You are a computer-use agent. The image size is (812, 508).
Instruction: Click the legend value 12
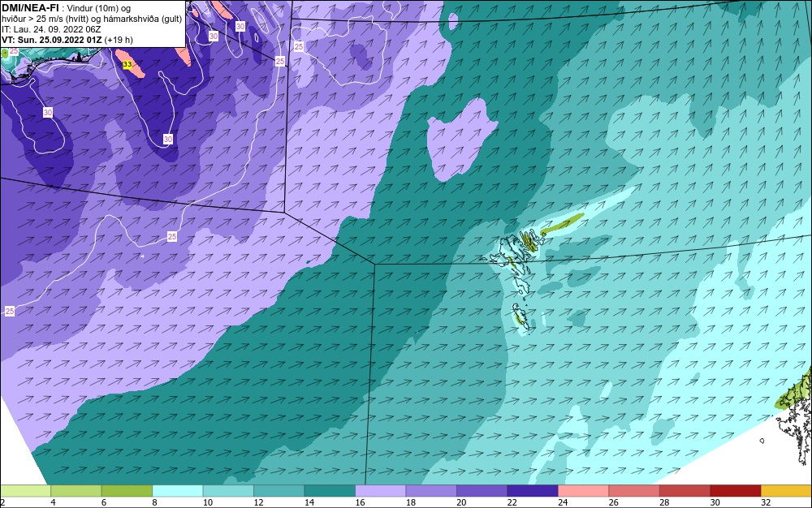coord(258,502)
